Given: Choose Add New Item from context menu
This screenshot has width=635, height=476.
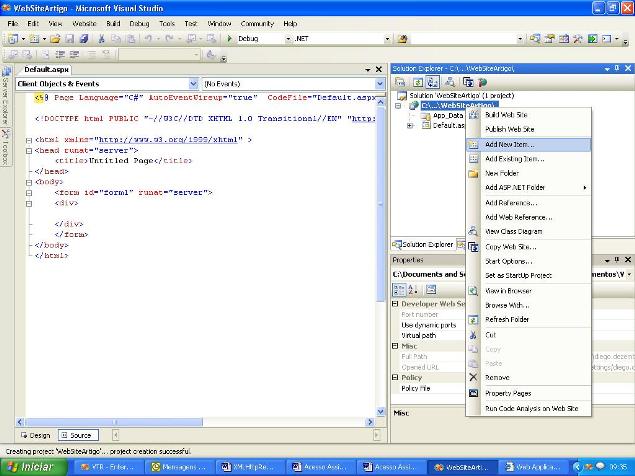Looking at the screenshot, I should (528, 145).
